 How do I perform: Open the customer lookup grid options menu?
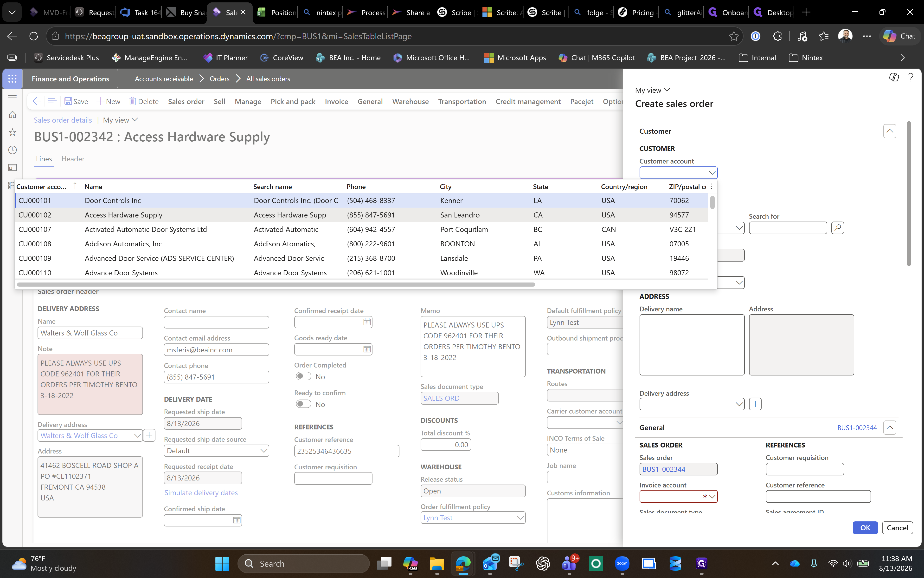pyautogui.click(x=711, y=187)
